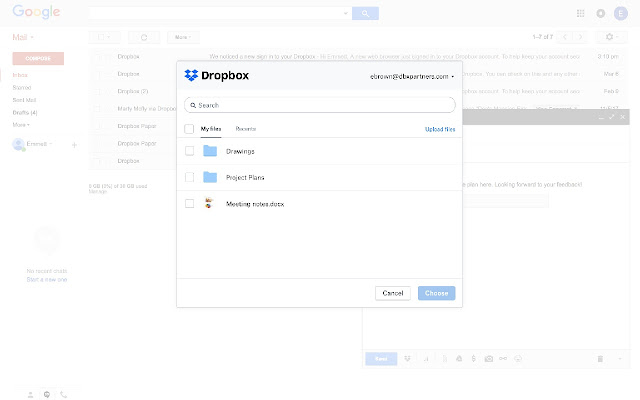Click the plus icon next to Emmett
640x400 pixels.
(x=74, y=144)
